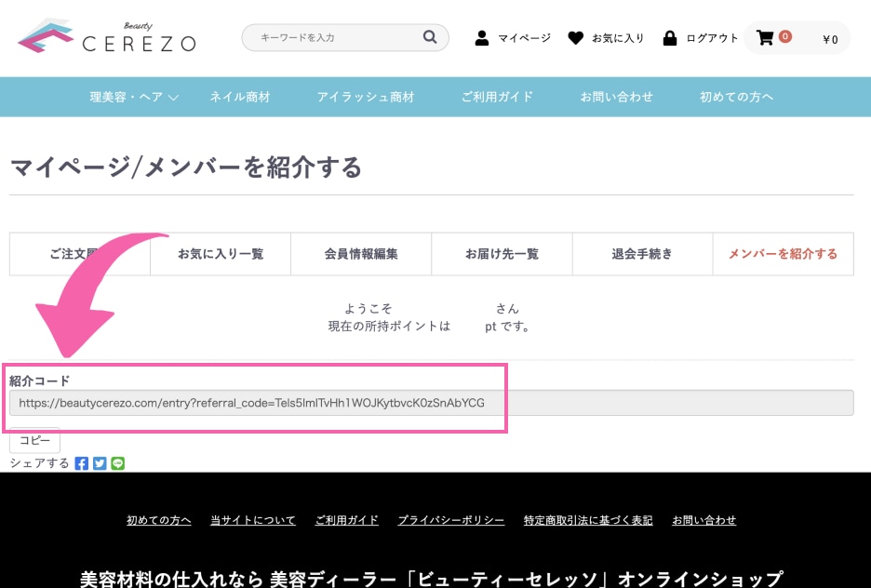Open 初めての方へ in the blue navigation bar
This screenshot has width=871, height=588.
click(736, 97)
